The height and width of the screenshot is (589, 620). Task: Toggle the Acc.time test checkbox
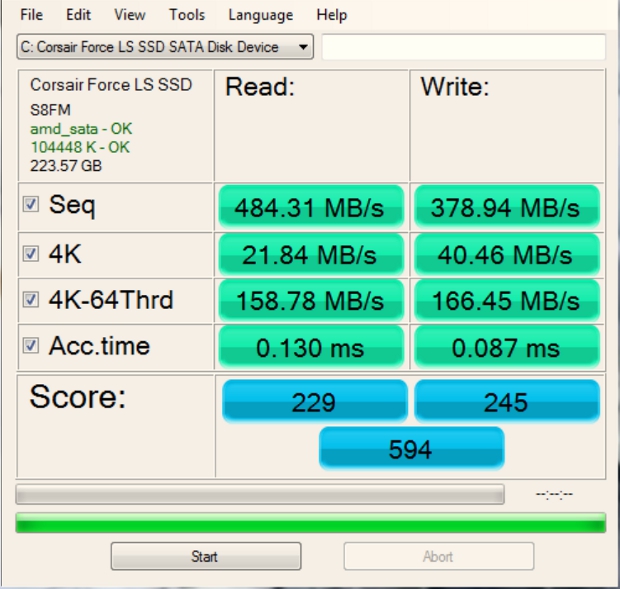point(30,345)
